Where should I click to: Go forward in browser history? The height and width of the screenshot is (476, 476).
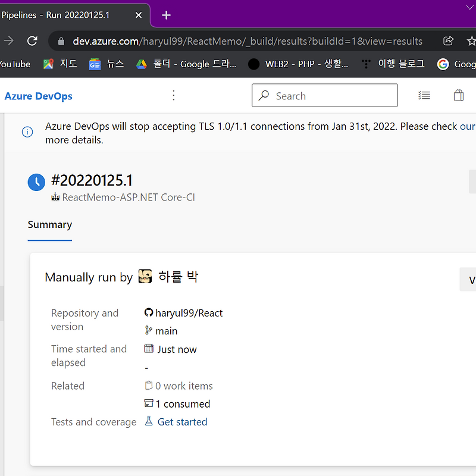pos(8,40)
